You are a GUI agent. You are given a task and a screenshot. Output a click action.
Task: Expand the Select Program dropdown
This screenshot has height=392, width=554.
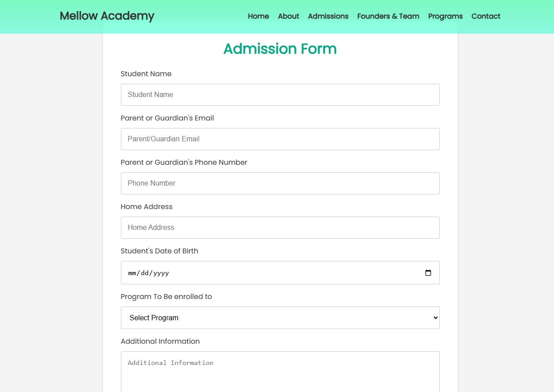280,318
